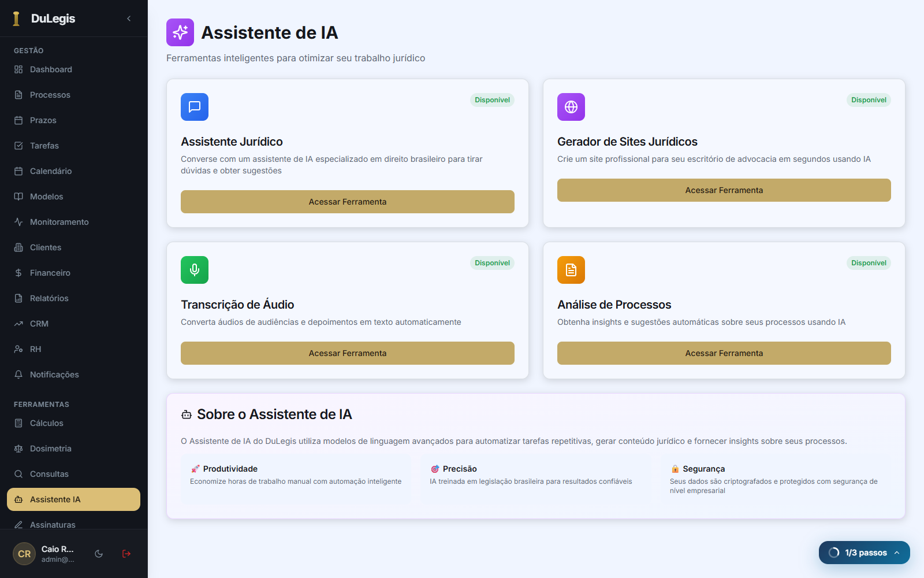This screenshot has width=924, height=578.
Task: Click the blue chat bubble icon
Action: pyautogui.click(x=195, y=107)
